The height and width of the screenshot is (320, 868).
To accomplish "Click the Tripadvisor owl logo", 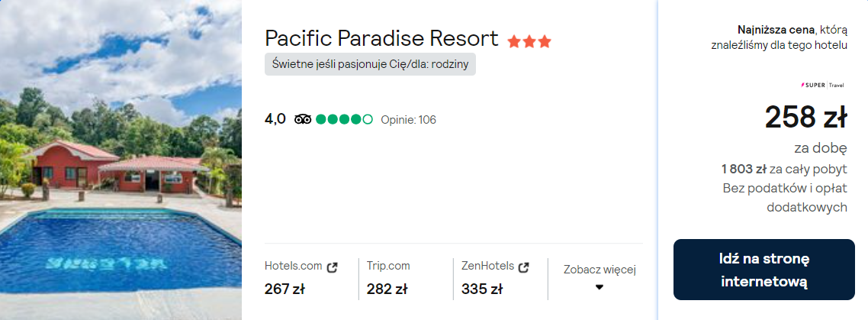I will [303, 119].
